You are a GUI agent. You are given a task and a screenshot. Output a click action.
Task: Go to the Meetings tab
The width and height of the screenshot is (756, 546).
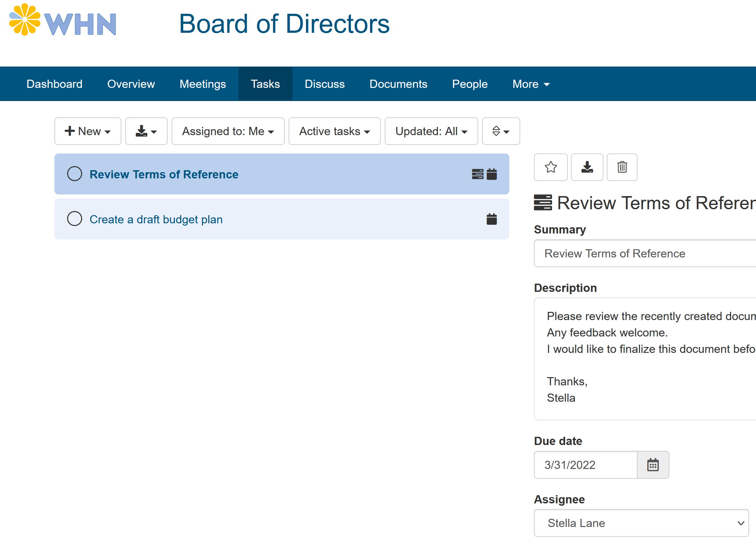click(x=203, y=84)
